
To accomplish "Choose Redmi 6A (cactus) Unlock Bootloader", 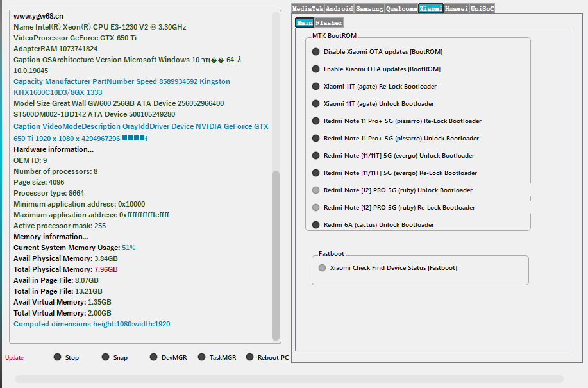I will point(373,224).
